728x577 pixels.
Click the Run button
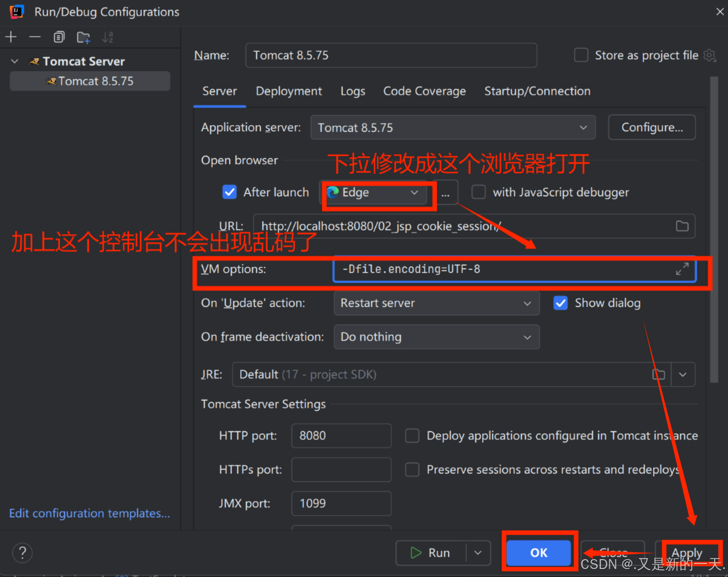tap(431, 553)
